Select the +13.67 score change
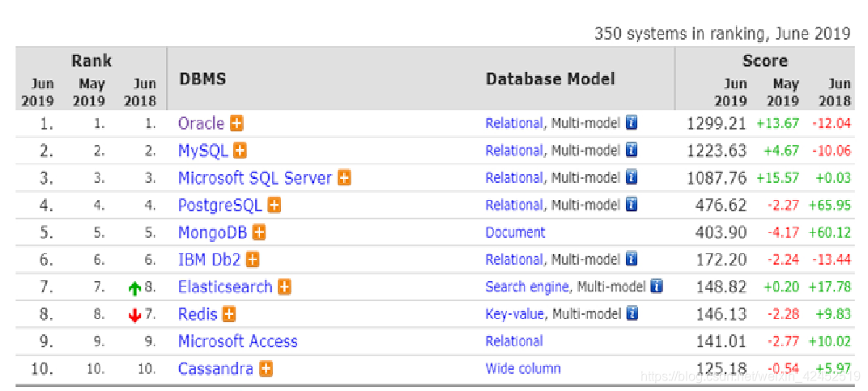This screenshot has width=868, height=391. pyautogui.click(x=778, y=124)
